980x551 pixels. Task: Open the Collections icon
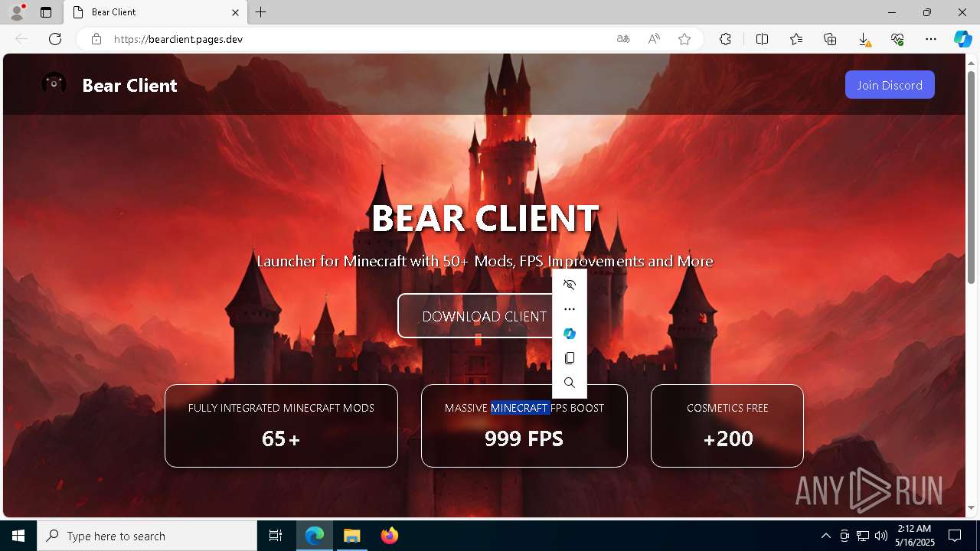point(830,39)
